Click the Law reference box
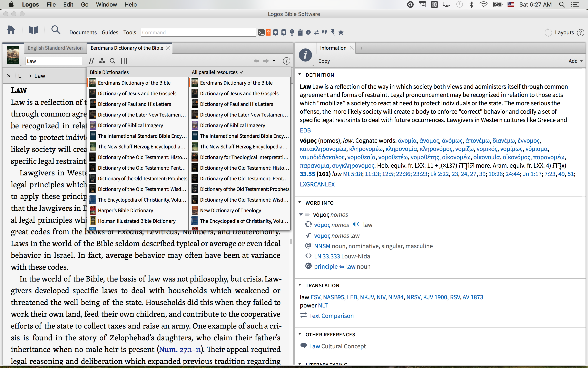Screen dimensions: 588x368 point(54,61)
